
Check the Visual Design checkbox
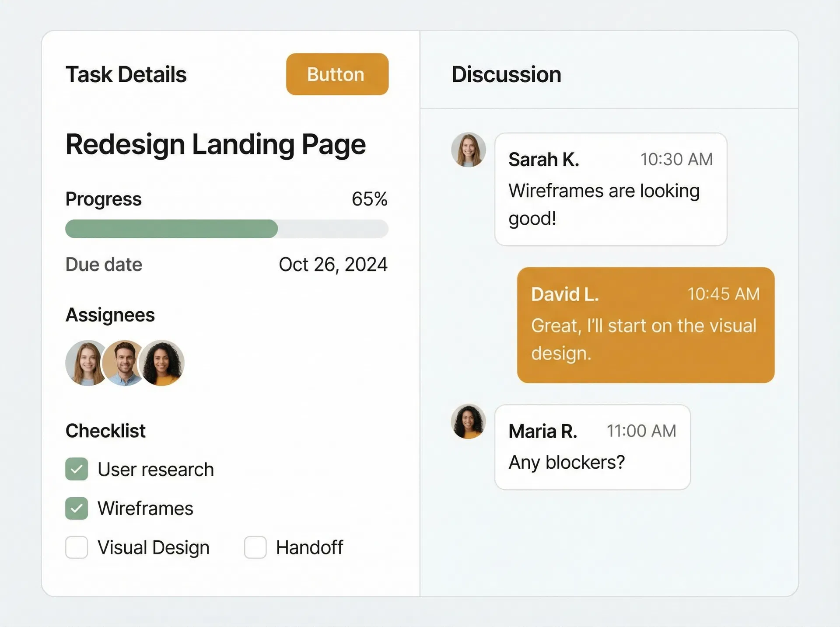click(x=76, y=547)
